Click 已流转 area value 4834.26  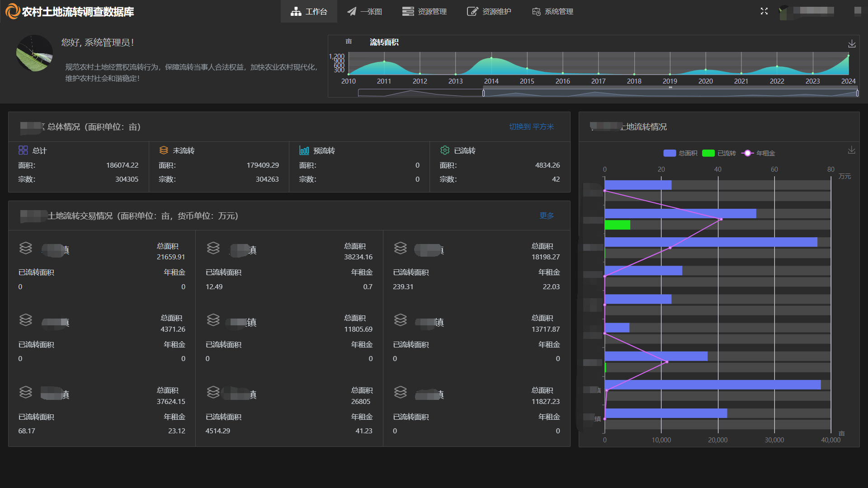[547, 165]
